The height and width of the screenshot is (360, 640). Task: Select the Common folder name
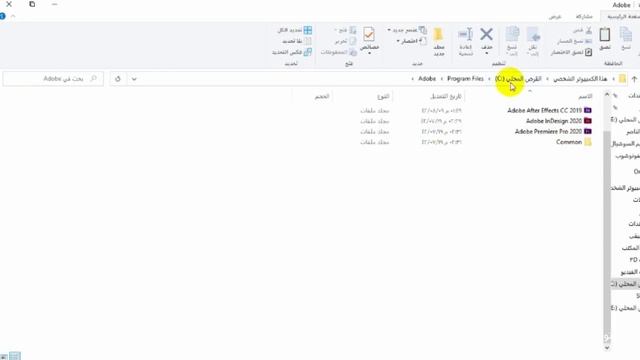[569, 142]
